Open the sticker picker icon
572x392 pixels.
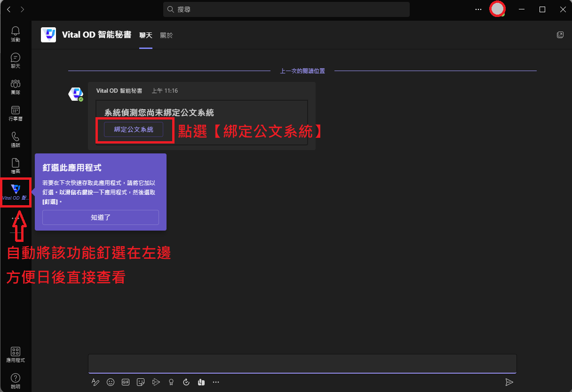pyautogui.click(x=141, y=382)
